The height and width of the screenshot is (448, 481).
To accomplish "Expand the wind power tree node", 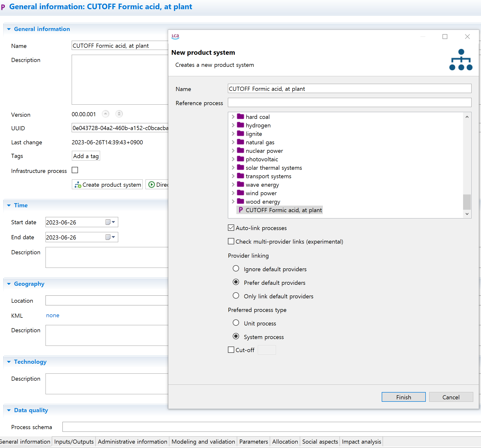I will click(x=233, y=193).
